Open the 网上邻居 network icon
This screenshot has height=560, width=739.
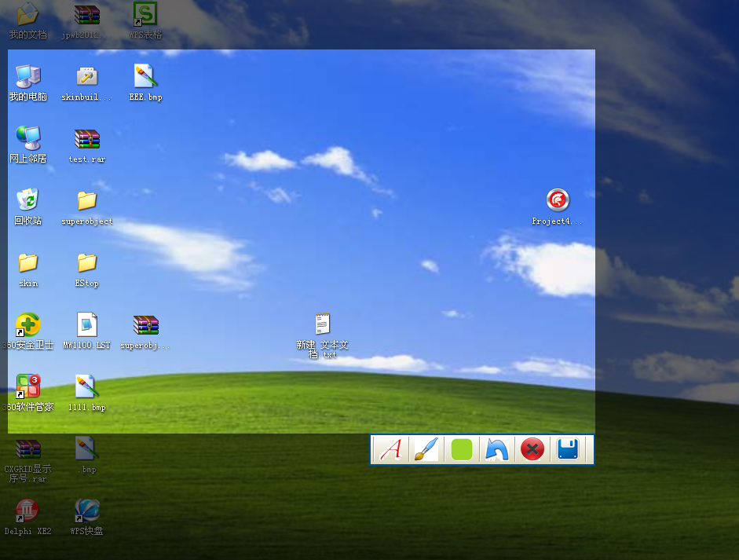[x=28, y=145]
